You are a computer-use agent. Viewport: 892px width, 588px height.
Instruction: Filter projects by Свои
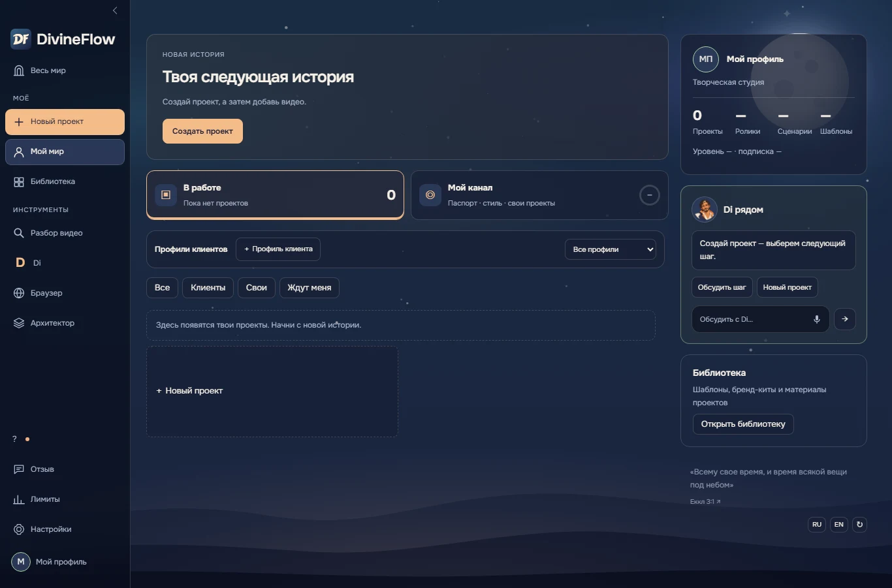[257, 288]
